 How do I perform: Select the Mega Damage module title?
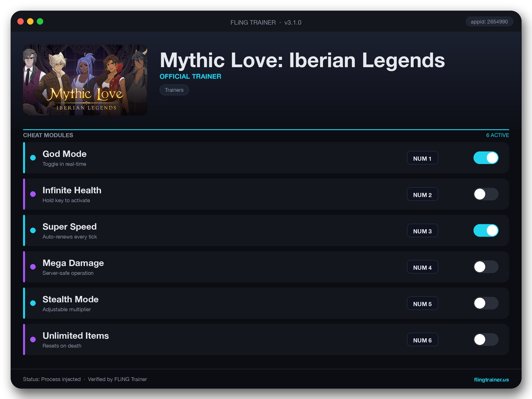pos(73,263)
